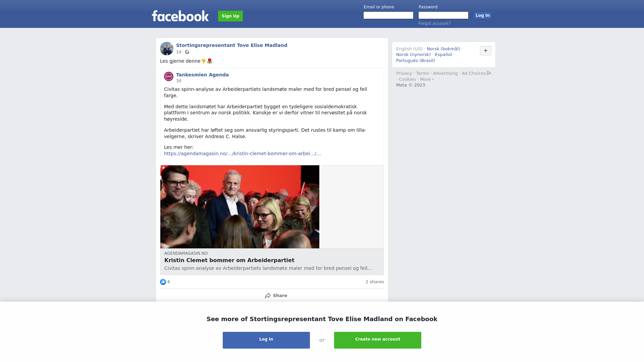644x362 pixels.
Task: Open the article photo thumbnail
Action: [x=240, y=207]
